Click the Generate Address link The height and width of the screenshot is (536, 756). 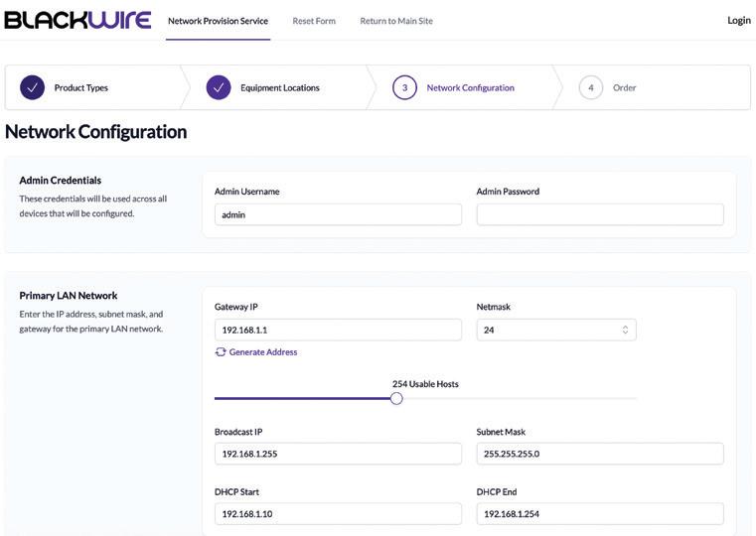[x=263, y=352]
